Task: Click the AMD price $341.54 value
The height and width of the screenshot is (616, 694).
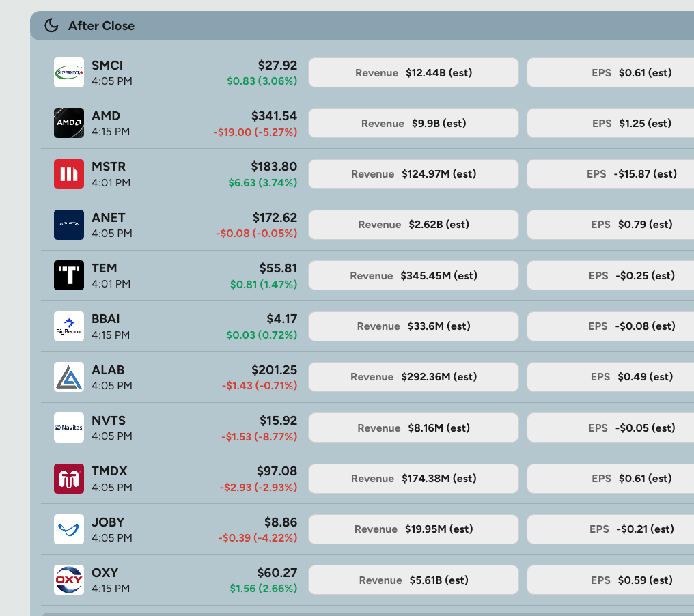Action: tap(274, 116)
